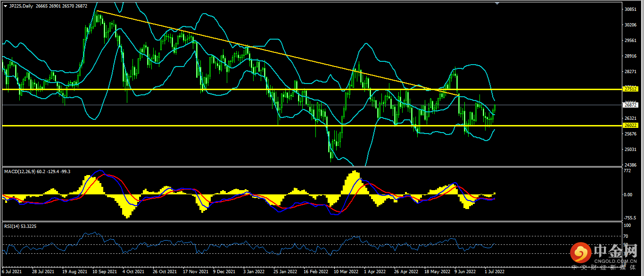Click the 1 Jul 2022 date label

point(495,272)
